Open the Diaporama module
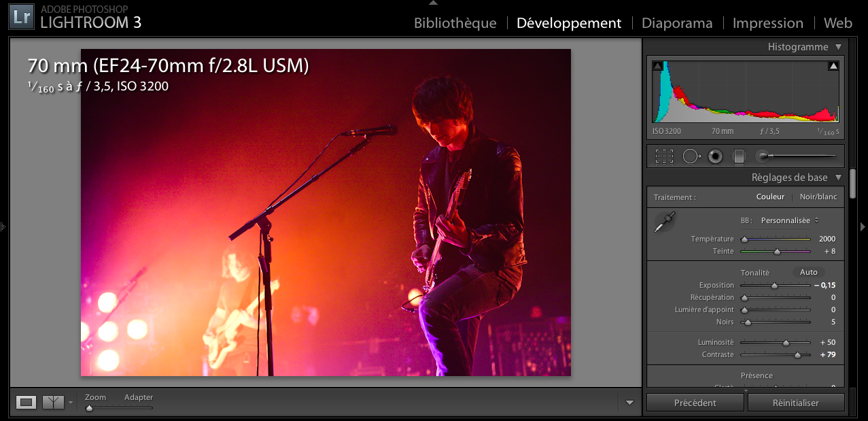This screenshot has width=868, height=421. 676,23
